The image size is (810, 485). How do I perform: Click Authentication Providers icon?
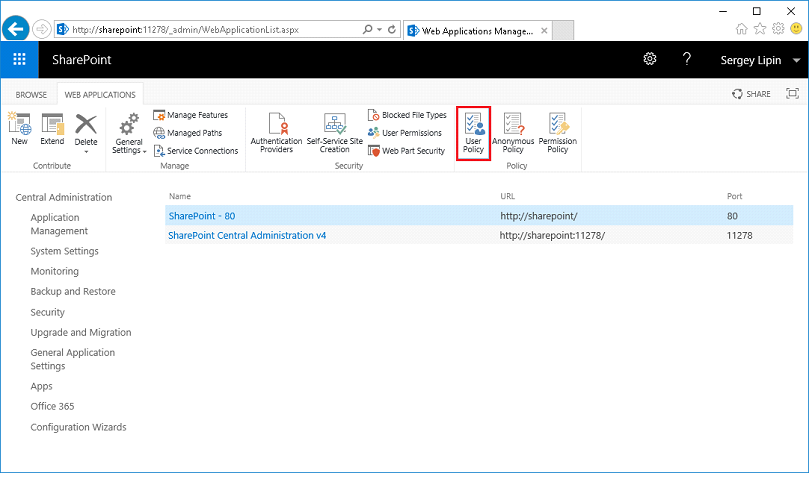click(276, 133)
